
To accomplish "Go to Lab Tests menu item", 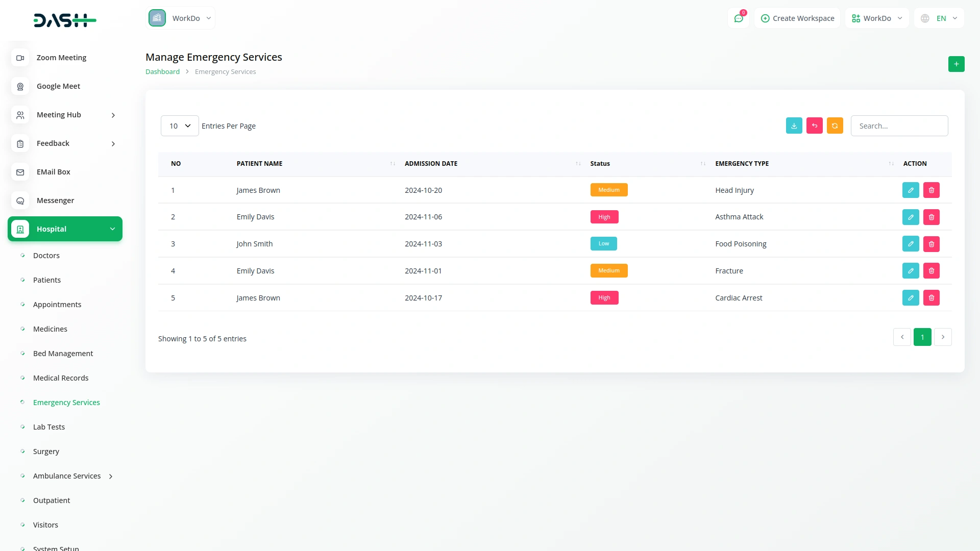I will pos(49,427).
